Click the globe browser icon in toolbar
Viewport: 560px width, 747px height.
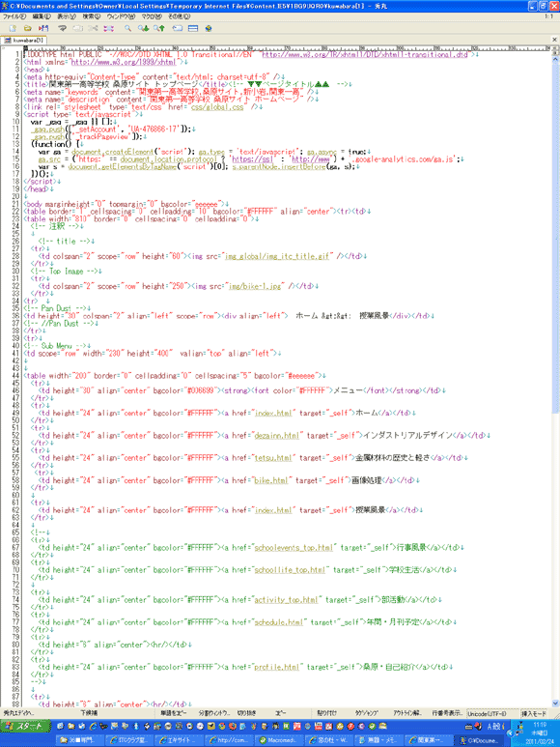coord(208,28)
